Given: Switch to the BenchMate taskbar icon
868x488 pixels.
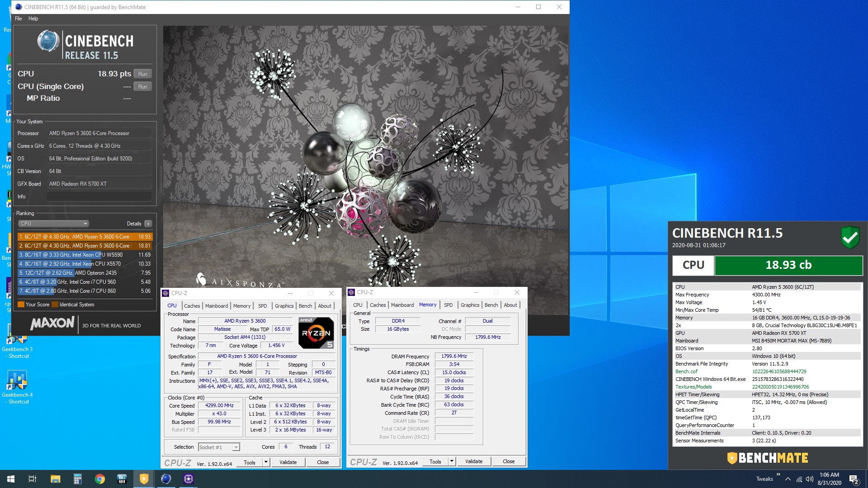Looking at the screenshot, I should click(x=144, y=479).
